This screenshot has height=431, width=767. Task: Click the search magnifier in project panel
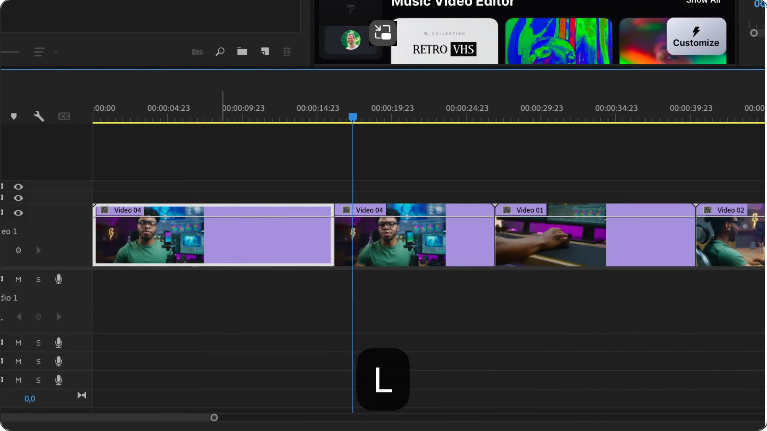click(x=220, y=51)
